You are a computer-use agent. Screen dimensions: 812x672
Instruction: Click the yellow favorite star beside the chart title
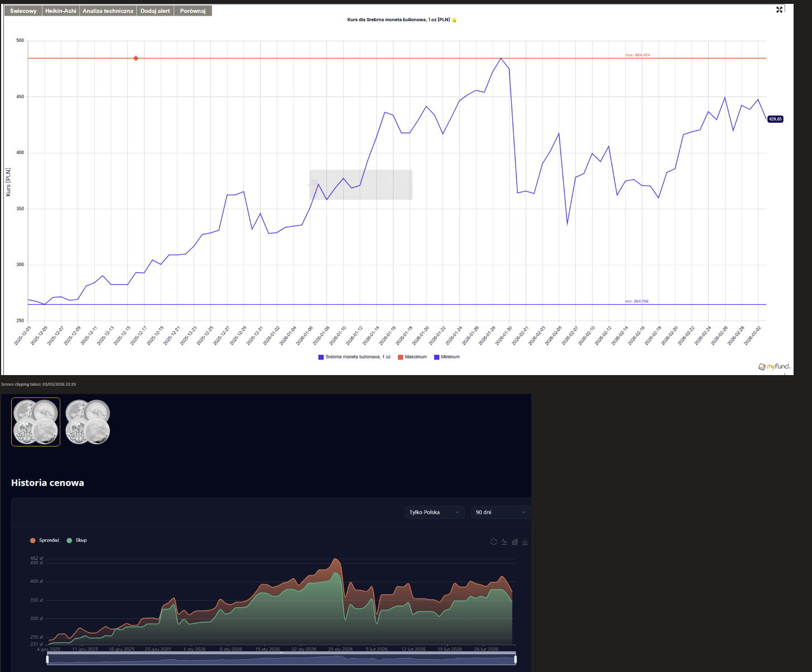coord(454,20)
